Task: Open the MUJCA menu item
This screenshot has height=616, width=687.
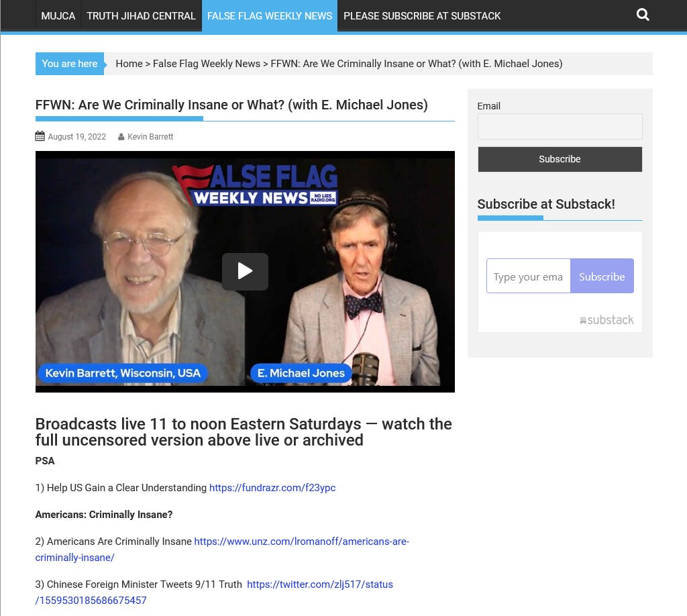Action: pyautogui.click(x=58, y=16)
